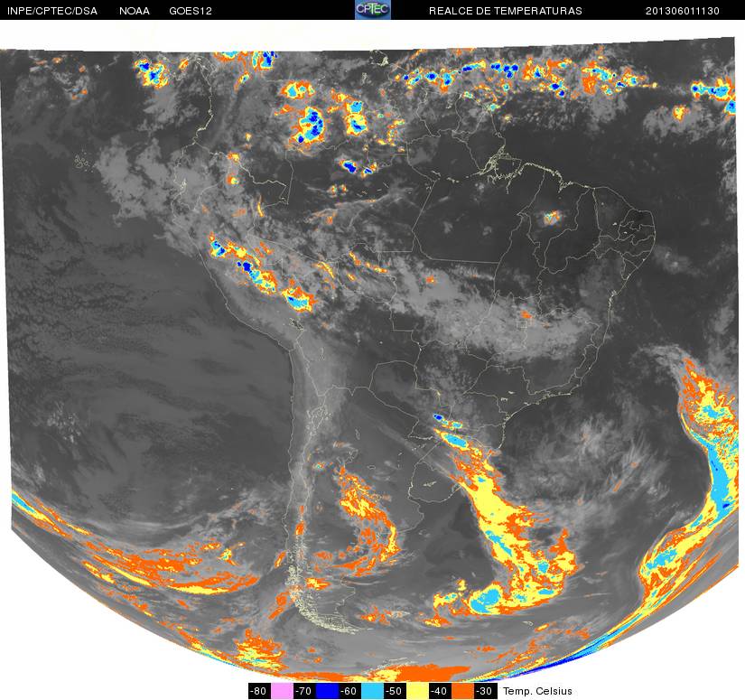Click the REALCE DE TEMPERATURAS title

click(506, 11)
